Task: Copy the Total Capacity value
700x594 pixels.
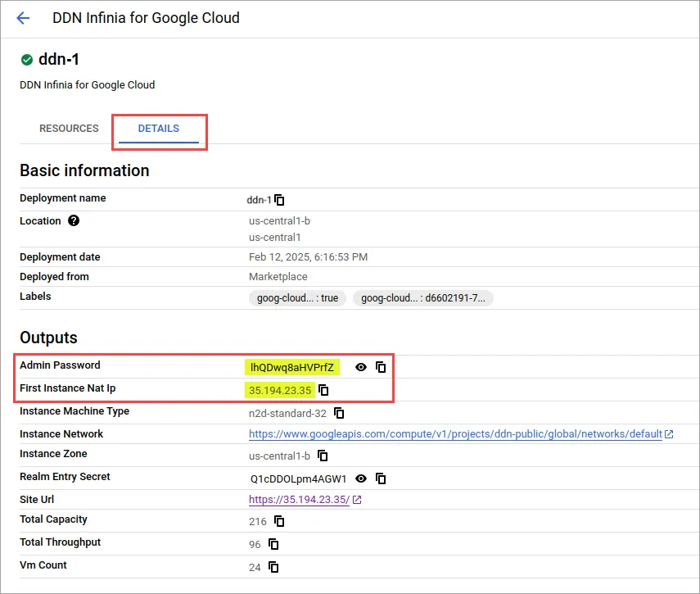Action: tap(279, 521)
